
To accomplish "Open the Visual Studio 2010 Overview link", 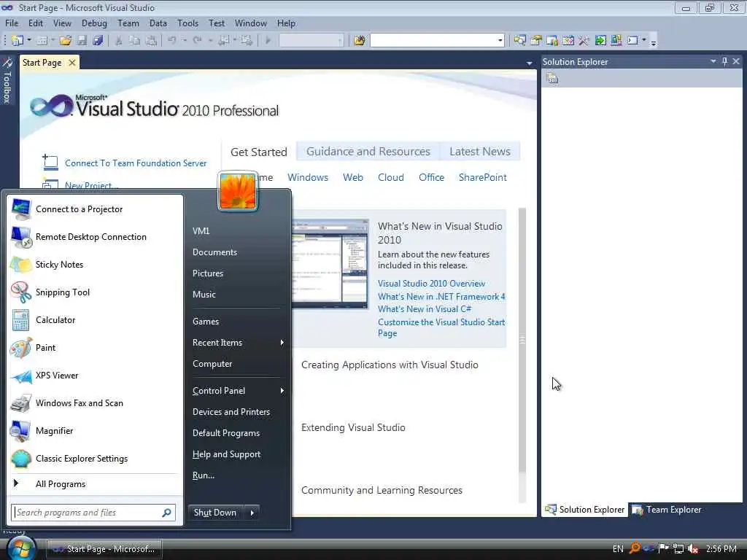I will (x=431, y=284).
